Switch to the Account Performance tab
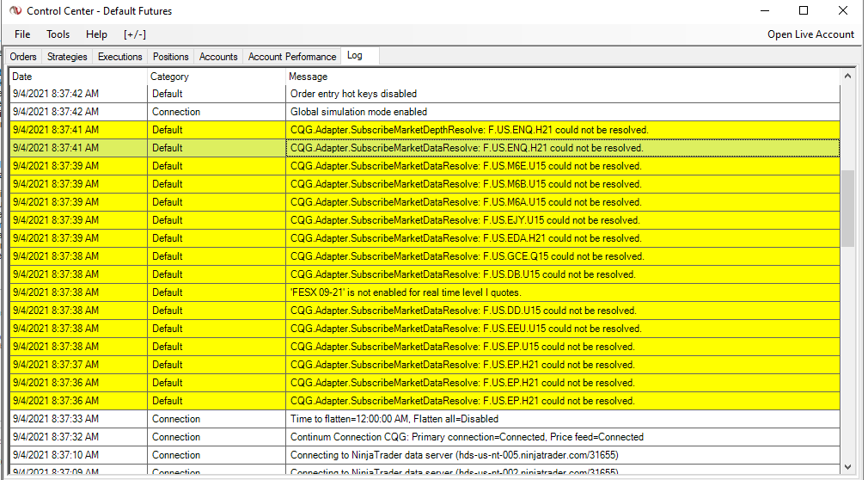The image size is (868, 480). pyautogui.click(x=291, y=57)
